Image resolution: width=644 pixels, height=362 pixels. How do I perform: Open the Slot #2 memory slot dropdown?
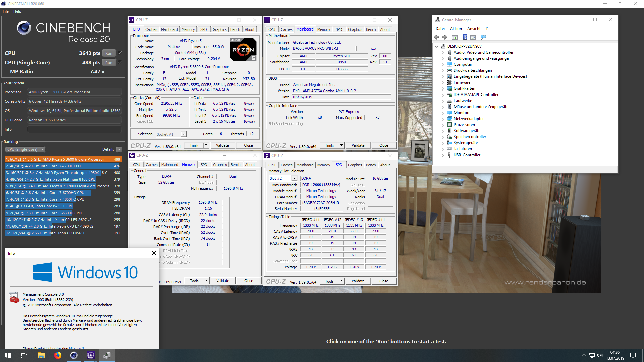(294, 178)
